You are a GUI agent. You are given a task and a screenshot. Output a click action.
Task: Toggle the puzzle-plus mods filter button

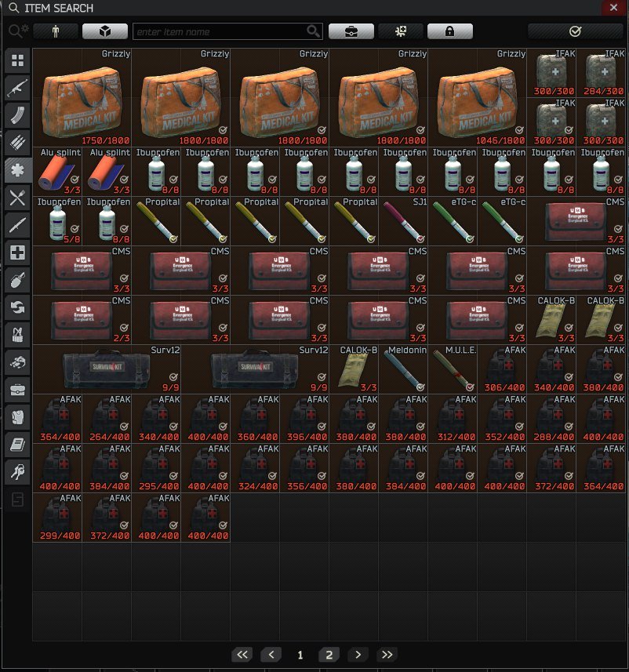click(401, 31)
